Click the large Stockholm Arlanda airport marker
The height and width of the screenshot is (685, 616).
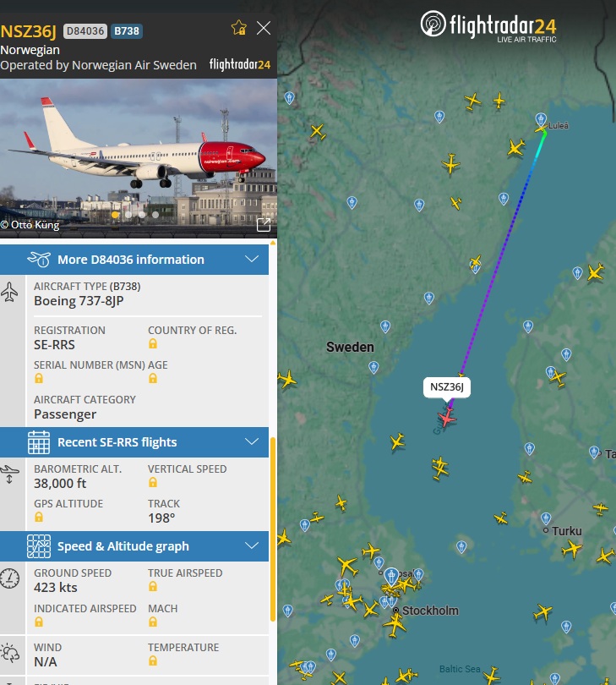pos(391,577)
